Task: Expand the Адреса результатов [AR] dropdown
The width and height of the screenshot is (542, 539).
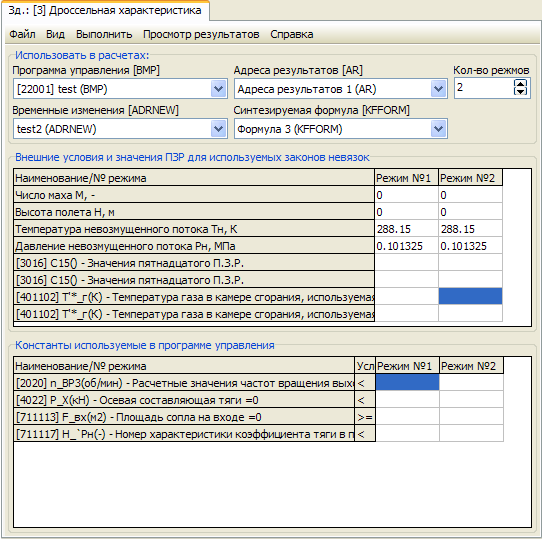Action: click(438, 89)
